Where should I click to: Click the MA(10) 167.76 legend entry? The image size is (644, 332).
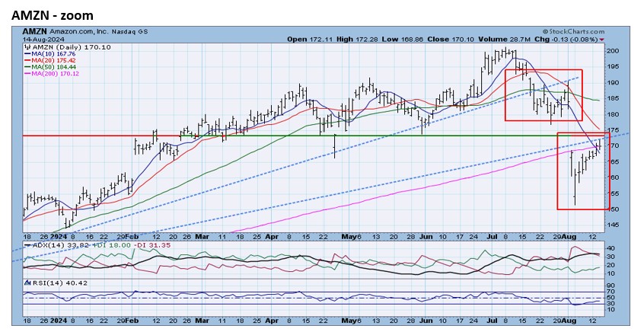pos(53,54)
